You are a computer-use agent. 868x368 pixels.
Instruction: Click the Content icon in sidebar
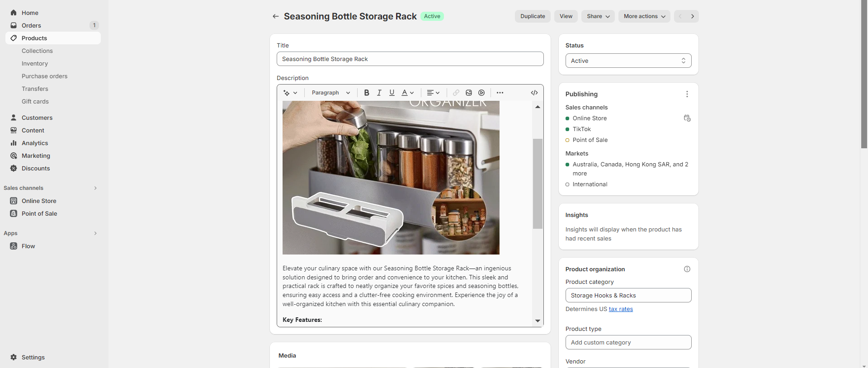(x=14, y=130)
